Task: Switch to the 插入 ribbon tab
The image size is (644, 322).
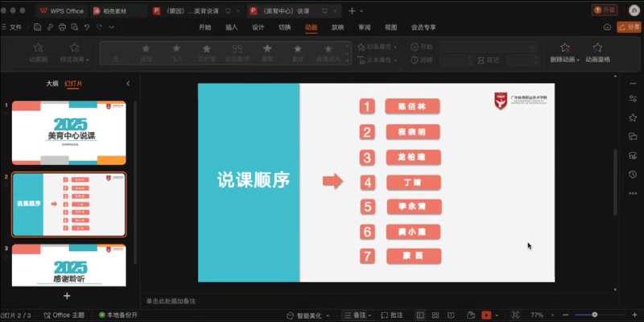Action: pos(232,27)
